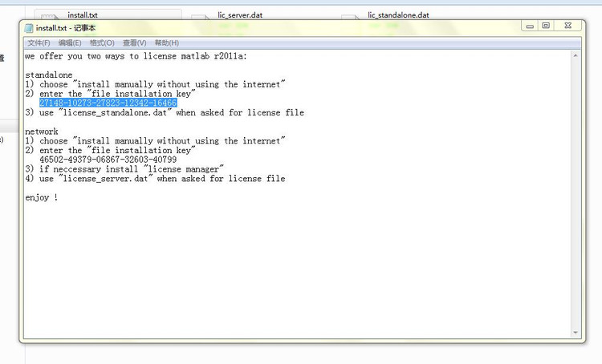Select lic_standalone.dat file in Explorer window

(x=398, y=15)
